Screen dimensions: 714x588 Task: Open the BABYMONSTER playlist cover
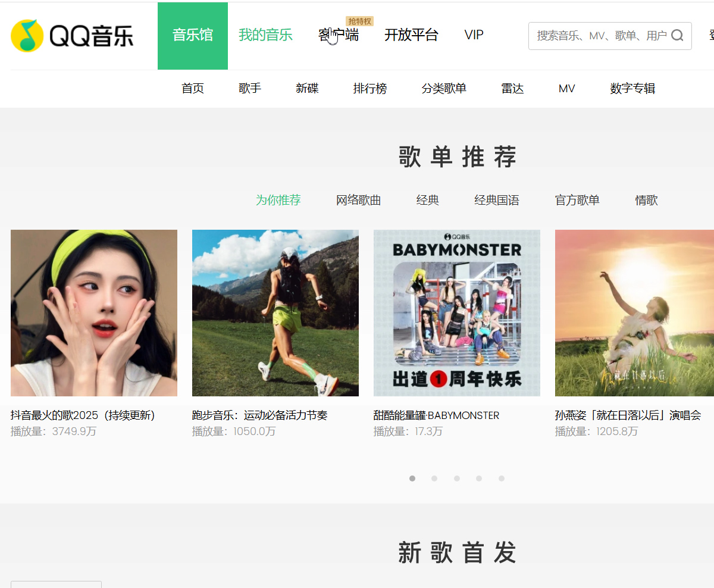coord(457,313)
